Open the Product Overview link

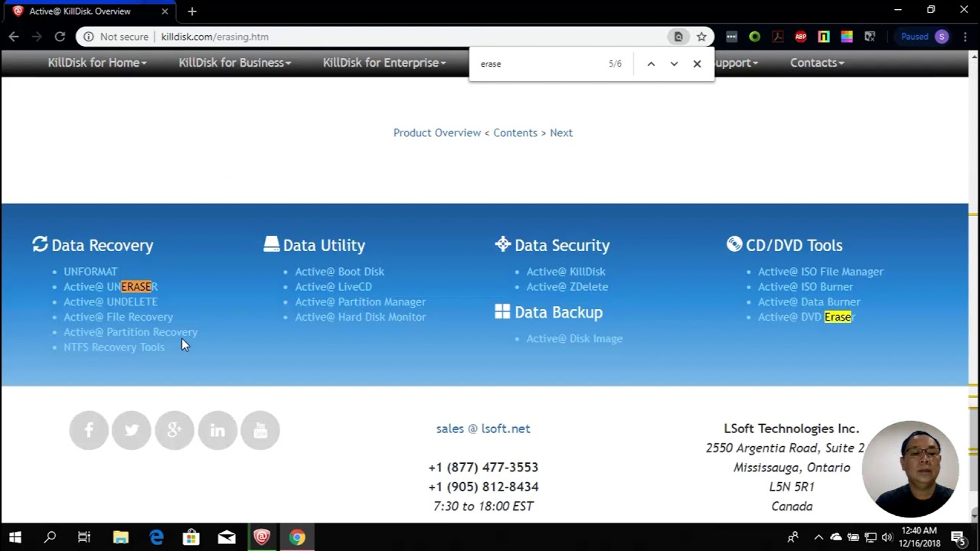point(437,133)
